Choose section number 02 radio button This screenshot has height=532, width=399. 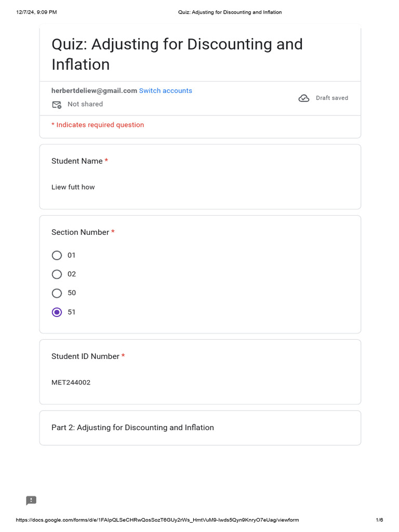click(57, 274)
